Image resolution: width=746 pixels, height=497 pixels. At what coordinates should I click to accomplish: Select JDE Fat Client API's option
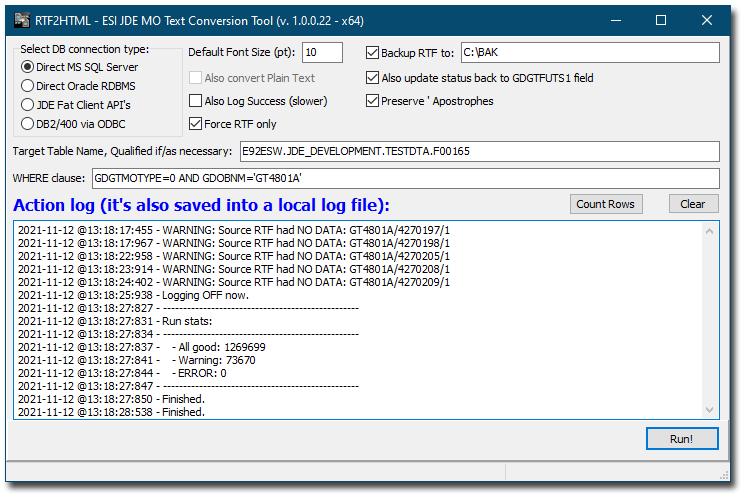tap(28, 105)
